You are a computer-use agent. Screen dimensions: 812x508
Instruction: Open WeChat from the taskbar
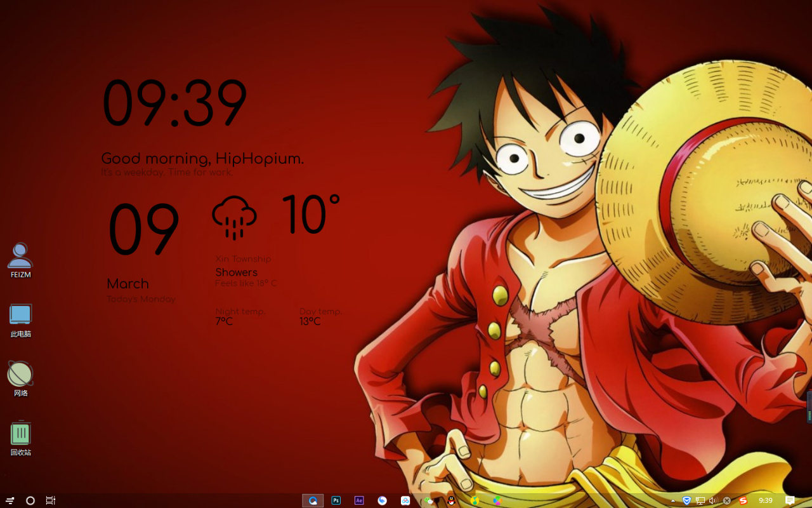point(429,500)
